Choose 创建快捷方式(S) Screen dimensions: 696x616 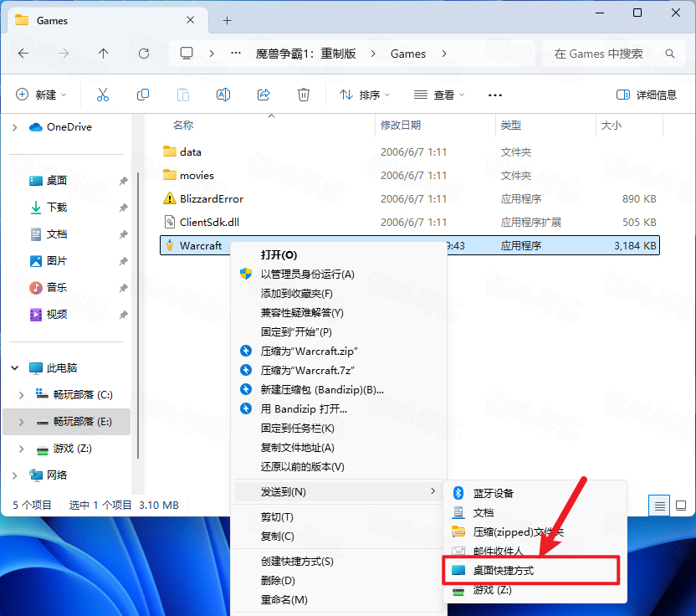point(340,562)
